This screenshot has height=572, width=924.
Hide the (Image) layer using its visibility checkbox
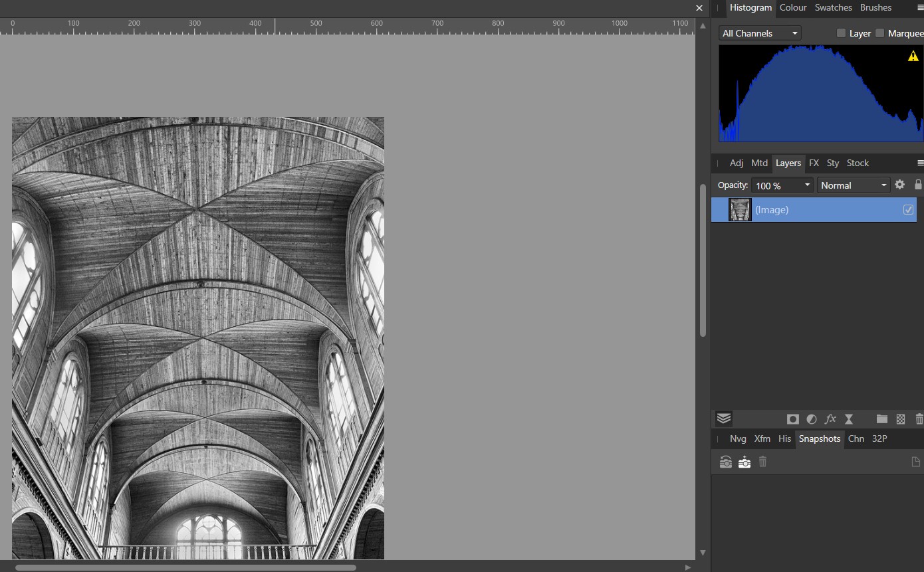coord(908,209)
